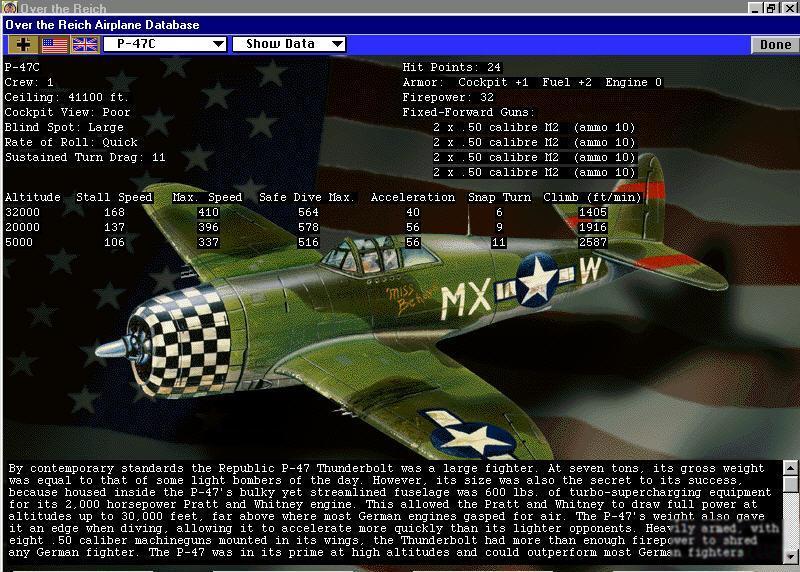This screenshot has height=572, width=800.
Task: Click climb rate value 1405
Action: [593, 212]
